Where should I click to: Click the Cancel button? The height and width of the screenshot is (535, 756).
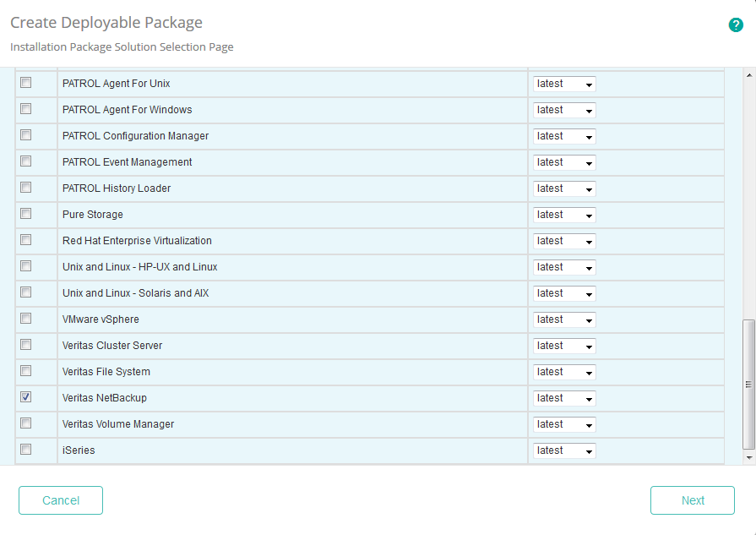point(60,500)
